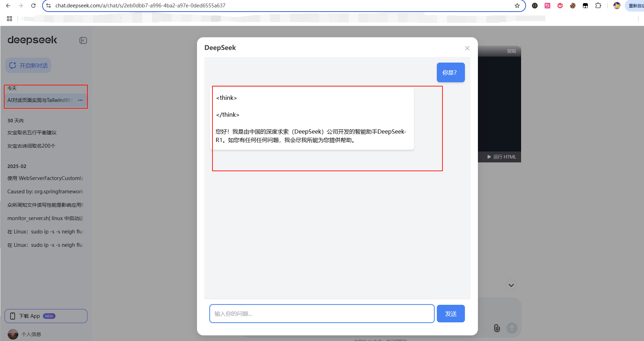Viewport: 644px width, 341px height.
Task: Open the pink translate extension icon
Action: click(x=547, y=6)
